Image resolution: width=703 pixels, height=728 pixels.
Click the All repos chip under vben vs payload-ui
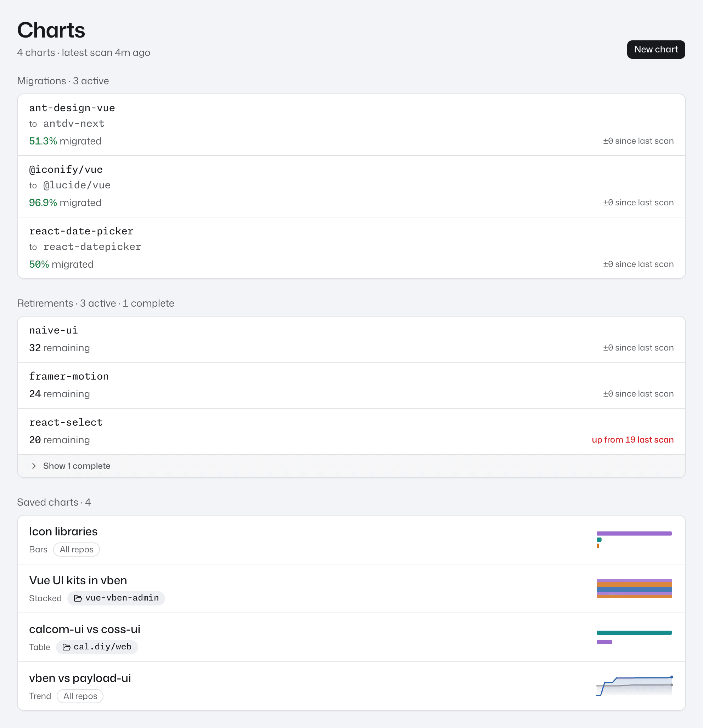click(80, 696)
